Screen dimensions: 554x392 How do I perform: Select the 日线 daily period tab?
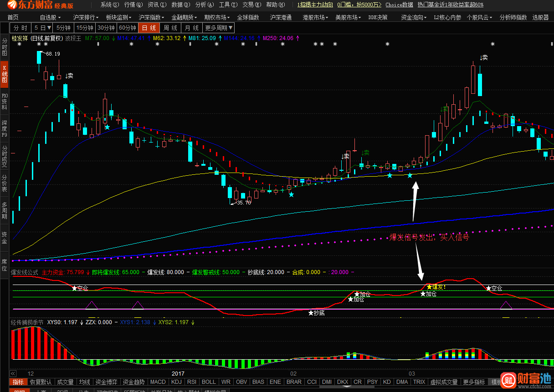[x=149, y=28]
